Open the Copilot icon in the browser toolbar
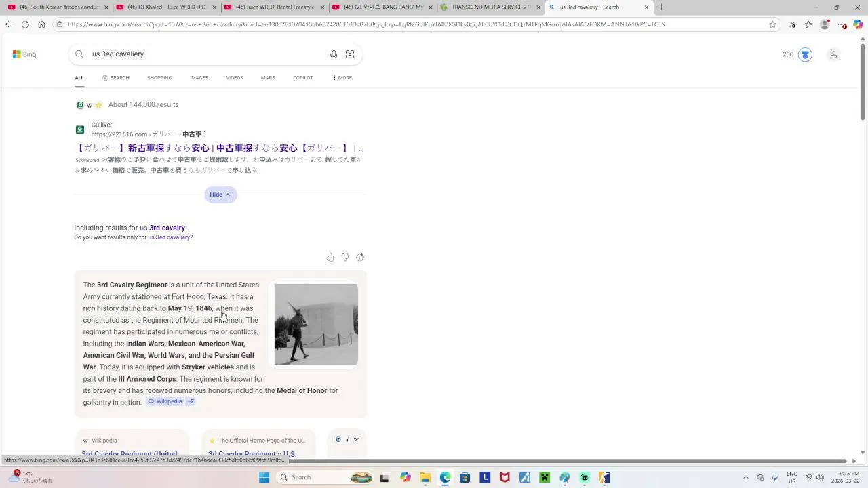 [858, 24]
